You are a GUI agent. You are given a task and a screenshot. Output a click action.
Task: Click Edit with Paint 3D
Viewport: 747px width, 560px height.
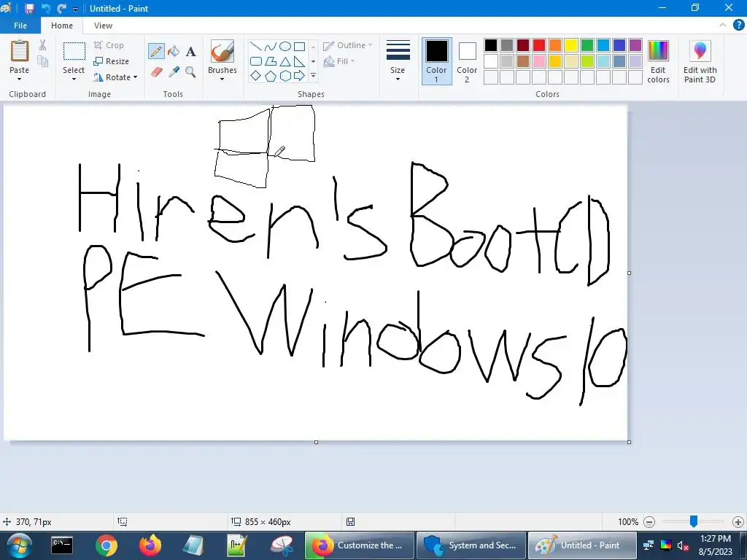(x=700, y=61)
